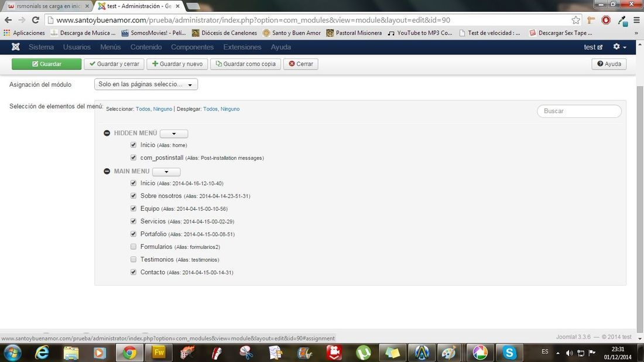Image resolution: width=644 pixels, height=362 pixels.
Task: Open Asignación del módulo dropdown
Action: (146, 84)
